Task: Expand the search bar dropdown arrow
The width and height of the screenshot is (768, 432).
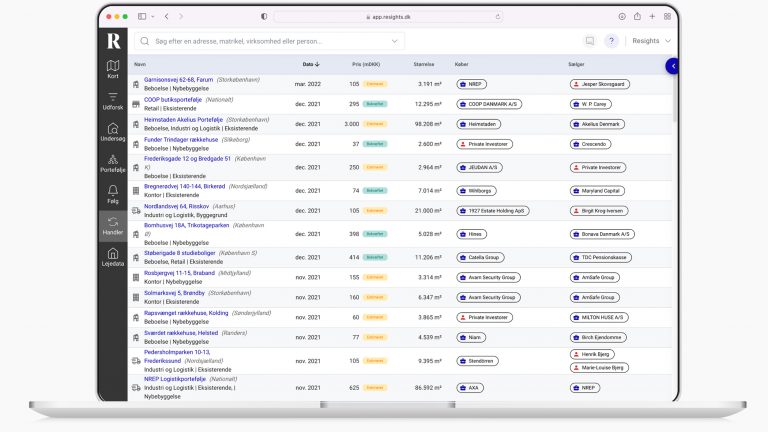Action: coord(394,41)
